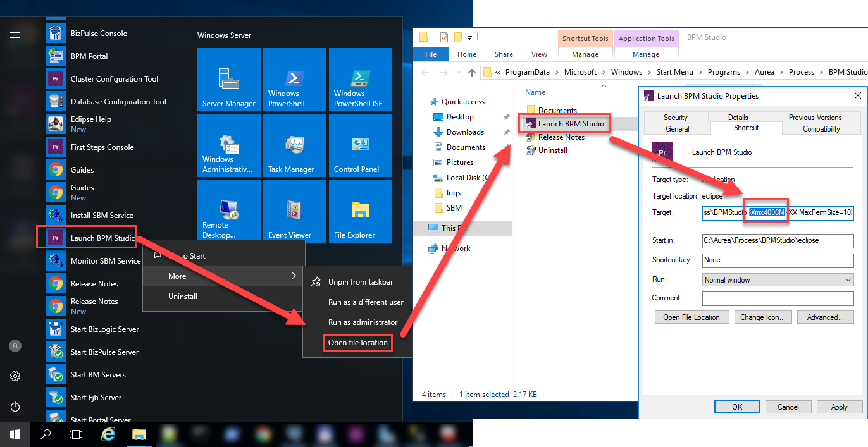Switch to the Previous Versions tab

pyautogui.click(x=815, y=117)
